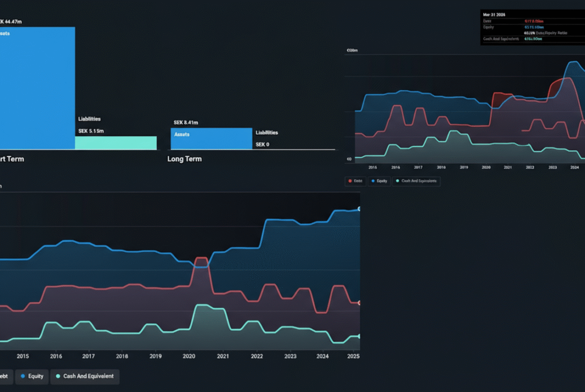This screenshot has height=392, width=585.
Task: Click the Debt/Equity Ratio row in tooltip
Action: click(545, 33)
